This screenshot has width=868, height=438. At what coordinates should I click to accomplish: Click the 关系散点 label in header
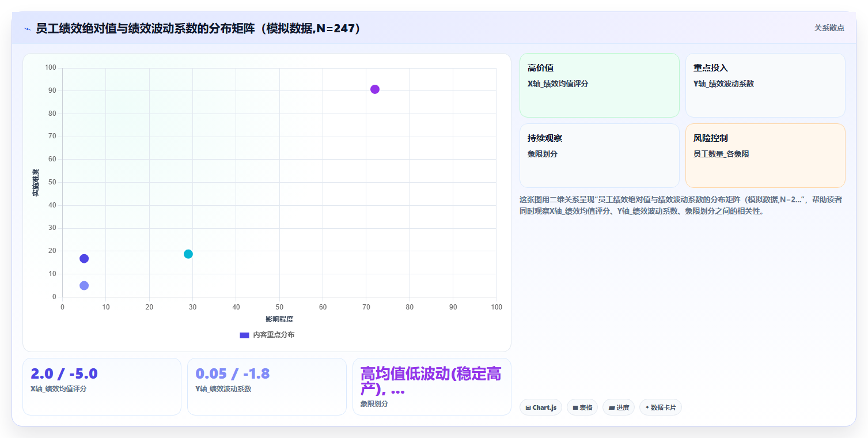(x=829, y=28)
